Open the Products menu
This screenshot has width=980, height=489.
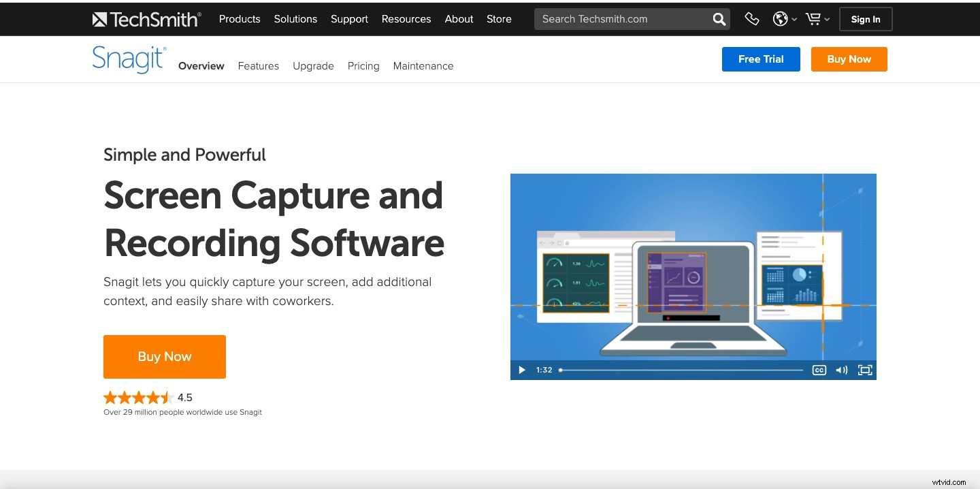tap(240, 19)
